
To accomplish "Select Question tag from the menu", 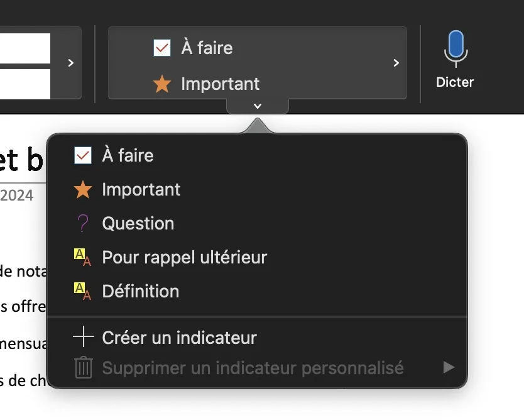I will coord(138,224).
